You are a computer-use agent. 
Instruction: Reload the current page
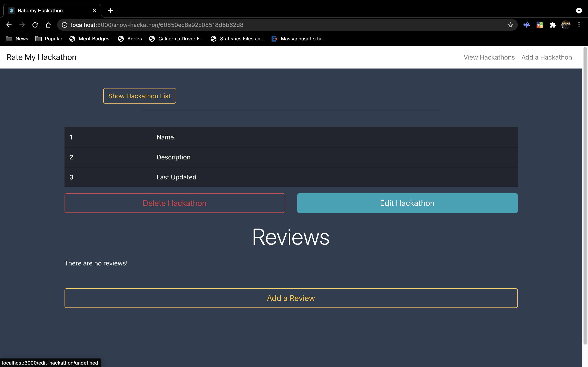[35, 25]
